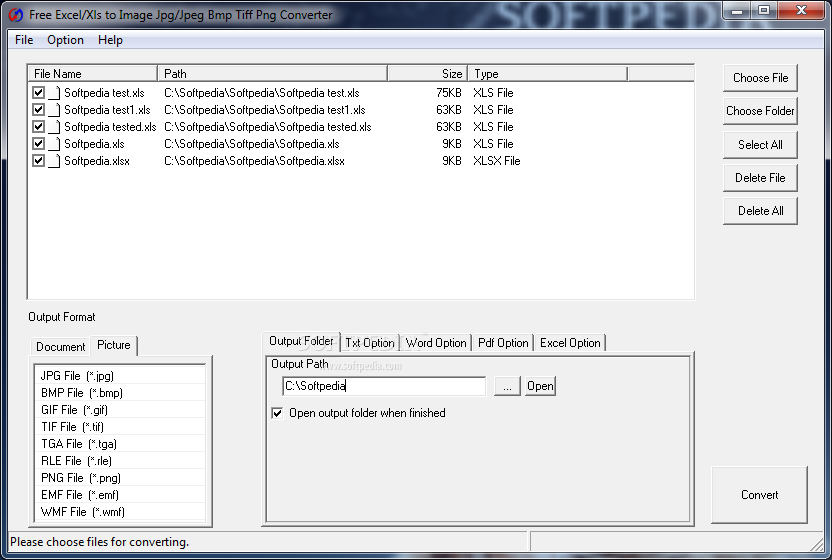Select BMP File (*.bmp) format
The width and height of the screenshot is (832, 560).
(x=120, y=393)
